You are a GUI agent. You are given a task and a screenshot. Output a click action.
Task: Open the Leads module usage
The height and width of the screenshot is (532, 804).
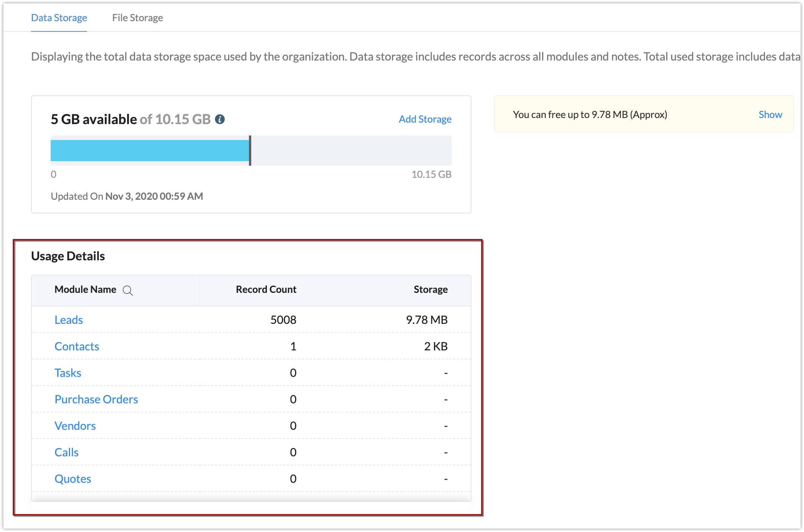coord(69,320)
